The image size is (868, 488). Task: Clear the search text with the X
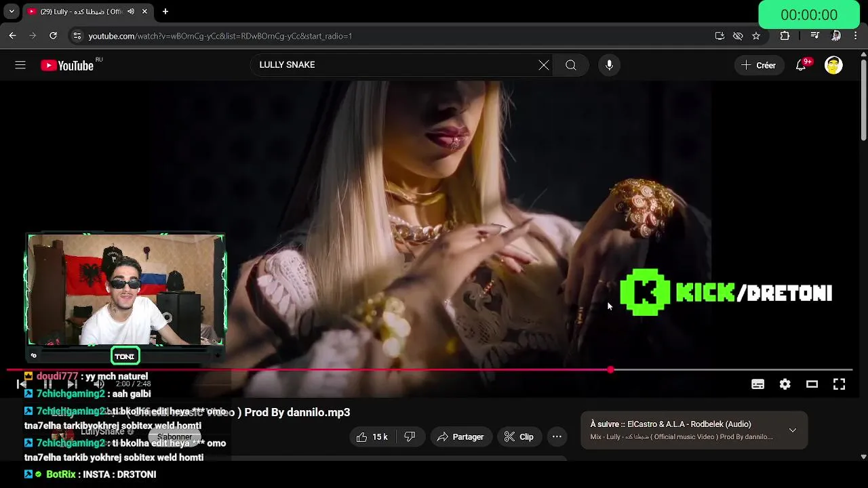click(544, 65)
